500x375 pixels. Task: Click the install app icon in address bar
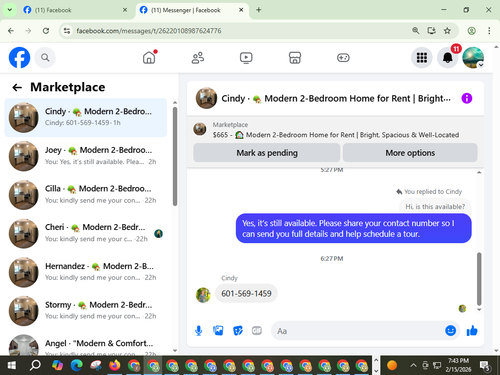431,31
